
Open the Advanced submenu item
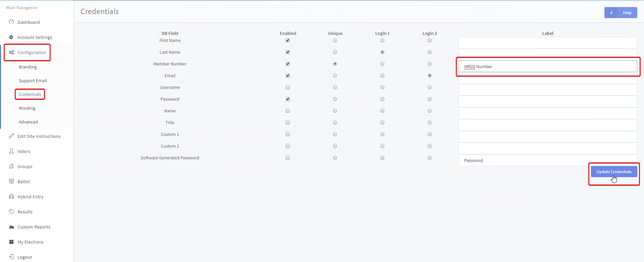[x=28, y=122]
